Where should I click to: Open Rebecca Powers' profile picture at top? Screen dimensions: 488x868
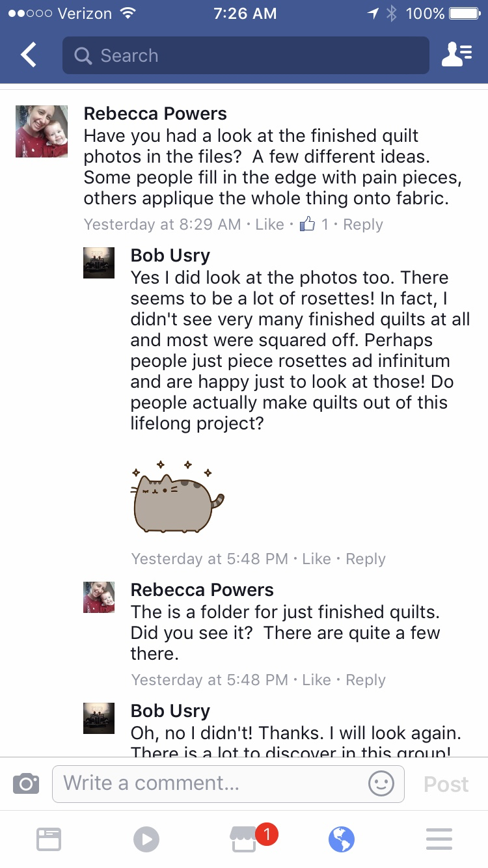tap(42, 131)
